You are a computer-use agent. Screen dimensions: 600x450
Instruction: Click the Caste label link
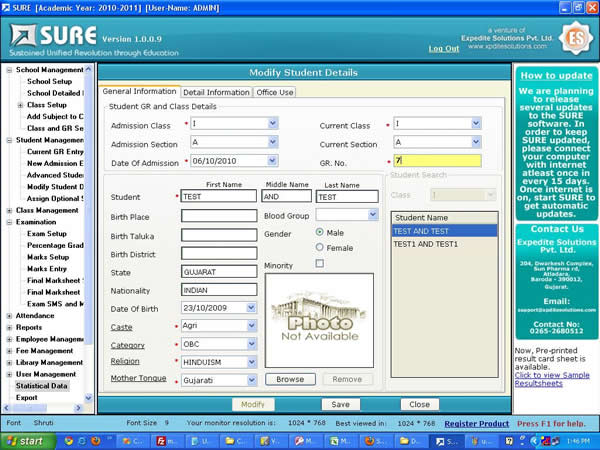pos(121,327)
